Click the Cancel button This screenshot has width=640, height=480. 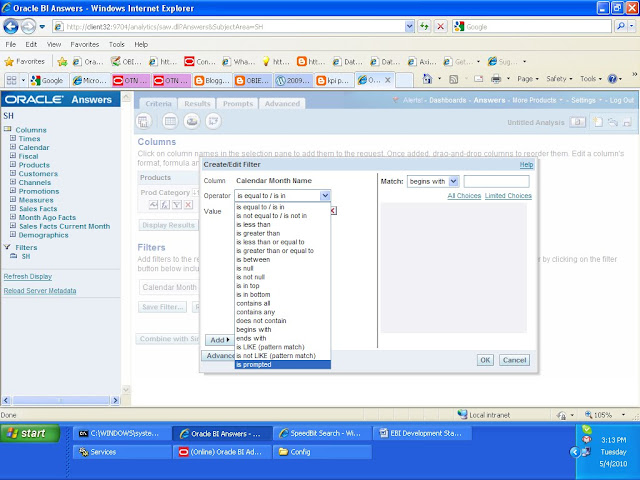click(514, 360)
